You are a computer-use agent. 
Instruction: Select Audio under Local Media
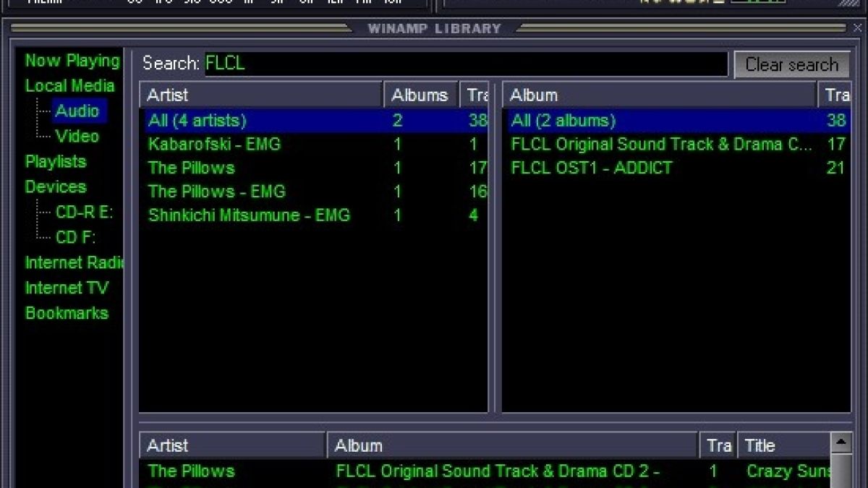pos(77,111)
